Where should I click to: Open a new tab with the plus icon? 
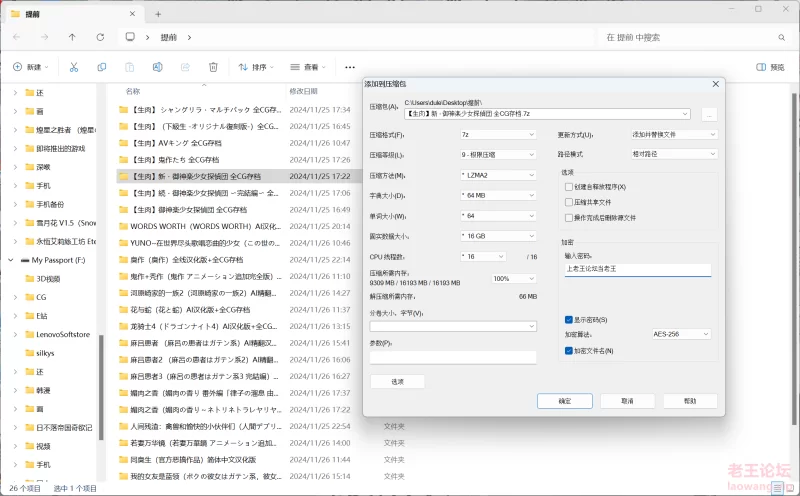pyautogui.click(x=157, y=14)
